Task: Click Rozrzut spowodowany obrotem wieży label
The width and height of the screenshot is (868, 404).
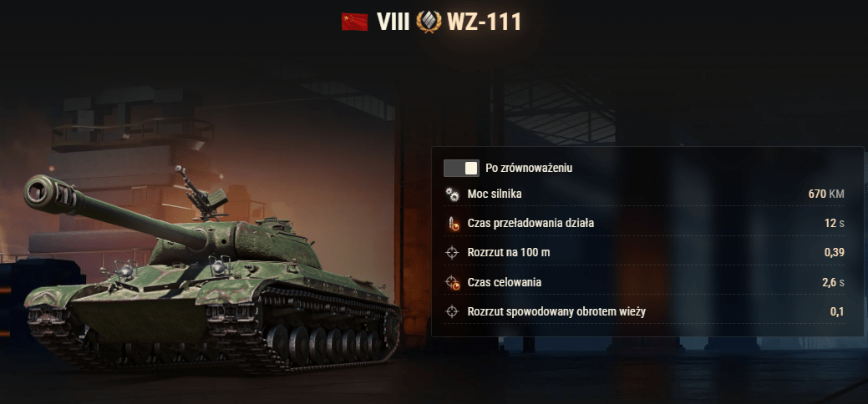Action: click(x=556, y=312)
